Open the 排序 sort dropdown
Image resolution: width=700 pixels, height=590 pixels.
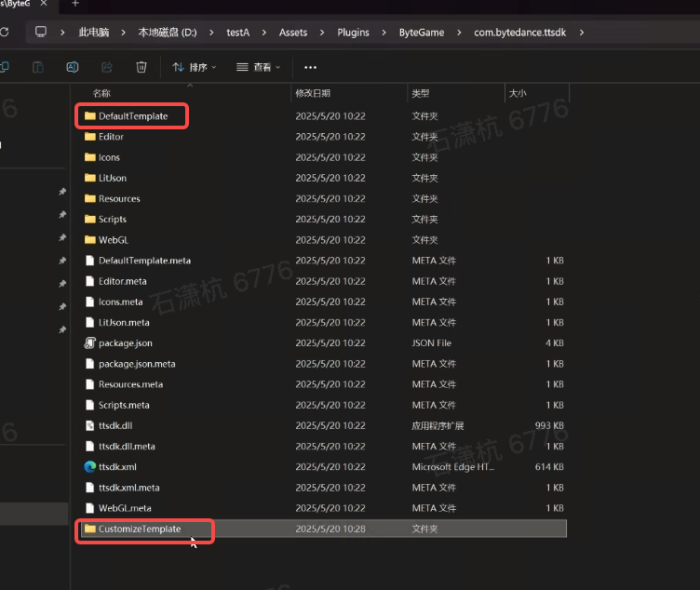[x=194, y=67]
